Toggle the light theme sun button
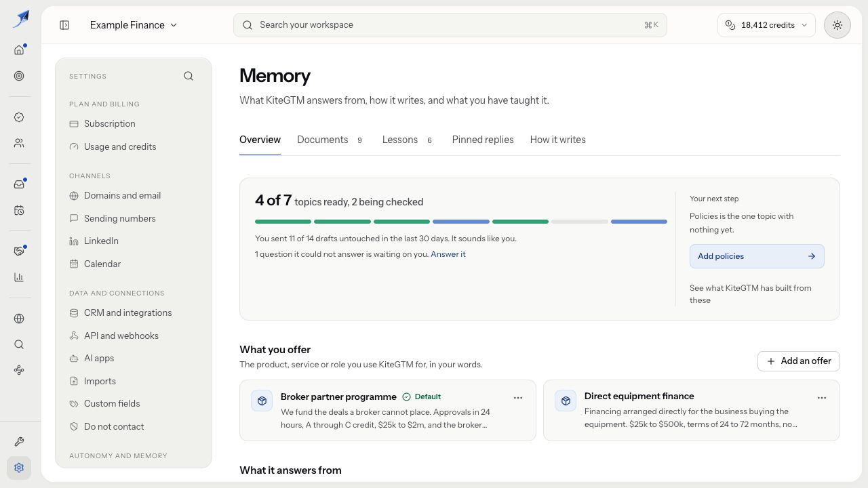 837,25
